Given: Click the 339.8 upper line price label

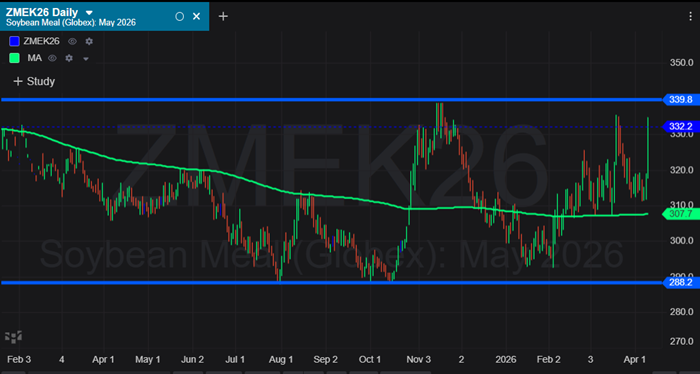Looking at the screenshot, I should pyautogui.click(x=680, y=100).
